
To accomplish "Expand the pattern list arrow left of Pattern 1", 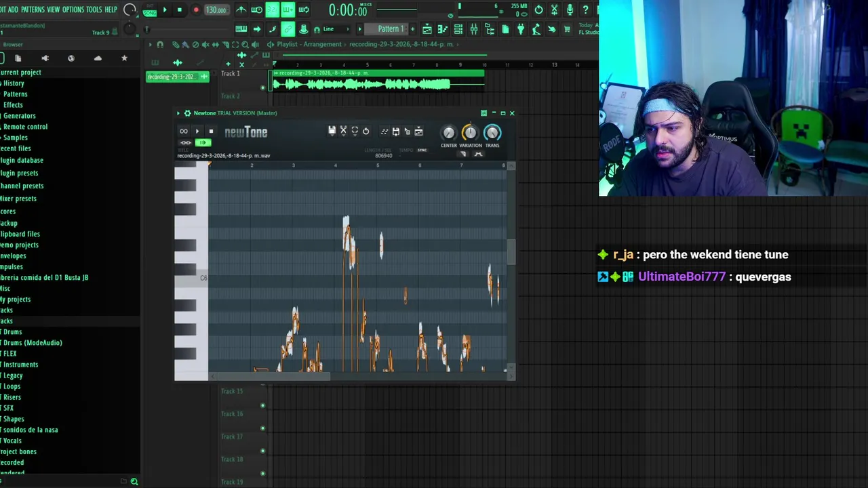I will tap(359, 28).
